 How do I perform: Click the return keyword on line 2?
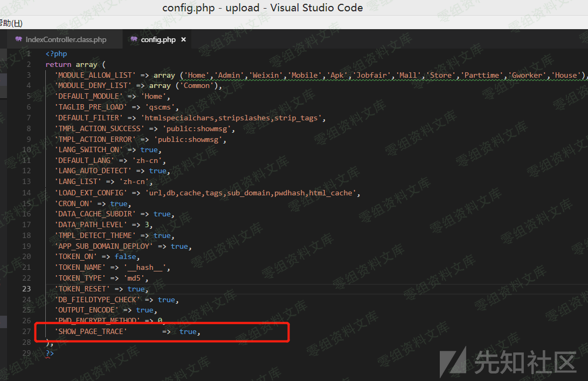[x=58, y=64]
